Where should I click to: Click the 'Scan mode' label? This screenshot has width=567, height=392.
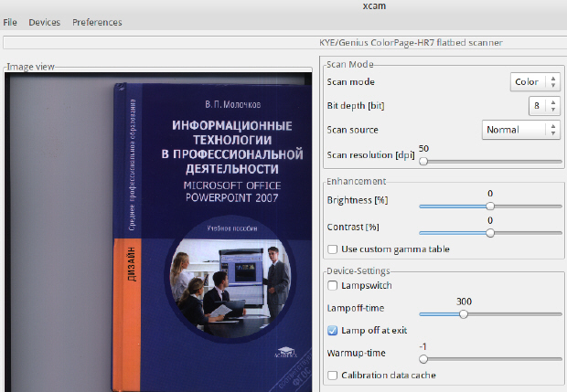[351, 82]
